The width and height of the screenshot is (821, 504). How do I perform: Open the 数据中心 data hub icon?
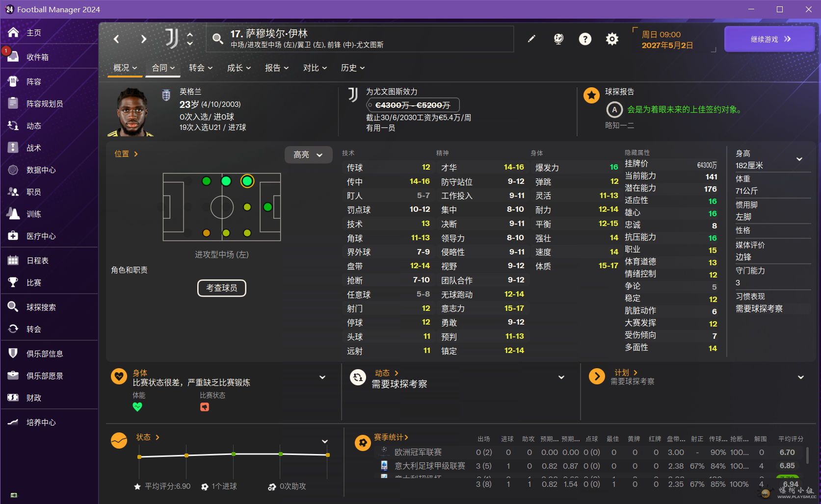pos(13,170)
